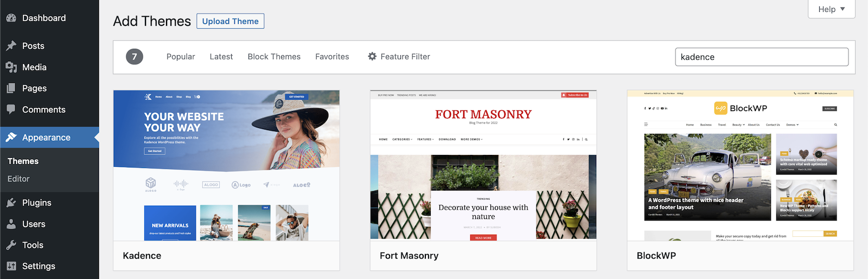View the Favorites themes tab

click(x=332, y=57)
